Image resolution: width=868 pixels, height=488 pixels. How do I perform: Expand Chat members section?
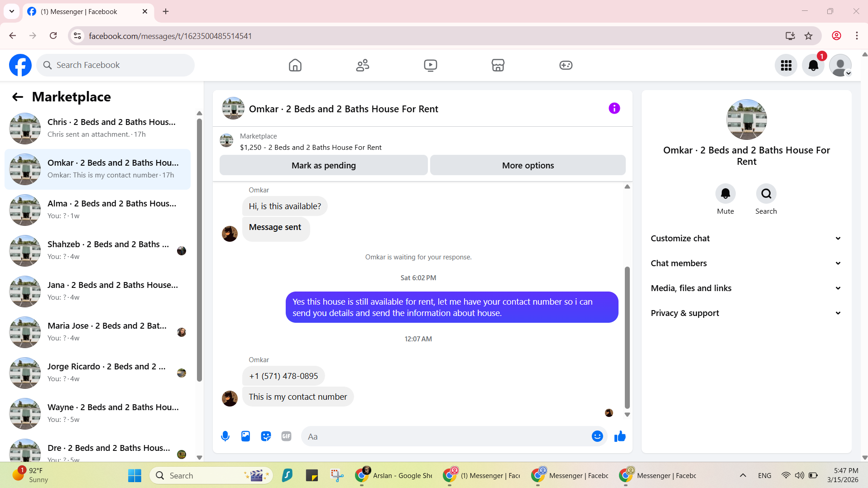click(746, 263)
